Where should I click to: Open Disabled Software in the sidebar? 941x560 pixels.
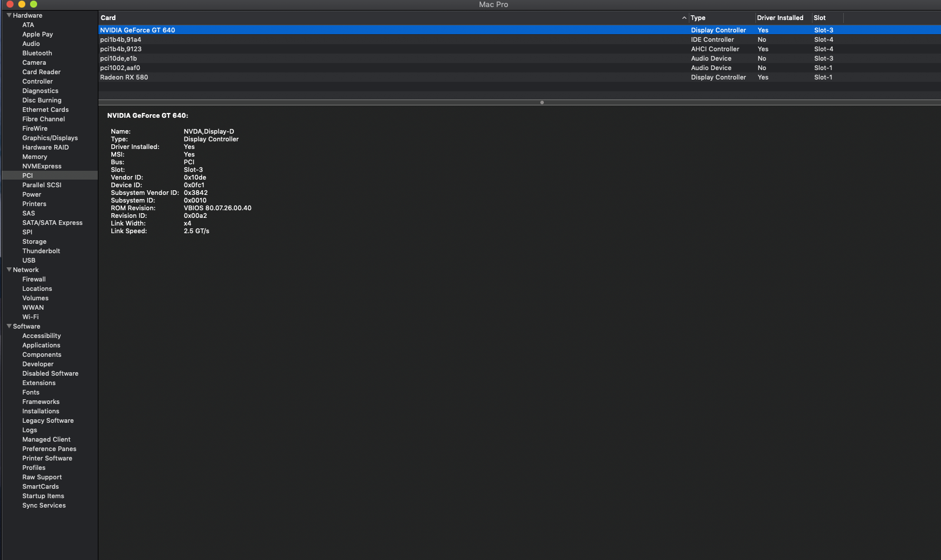pyautogui.click(x=50, y=373)
